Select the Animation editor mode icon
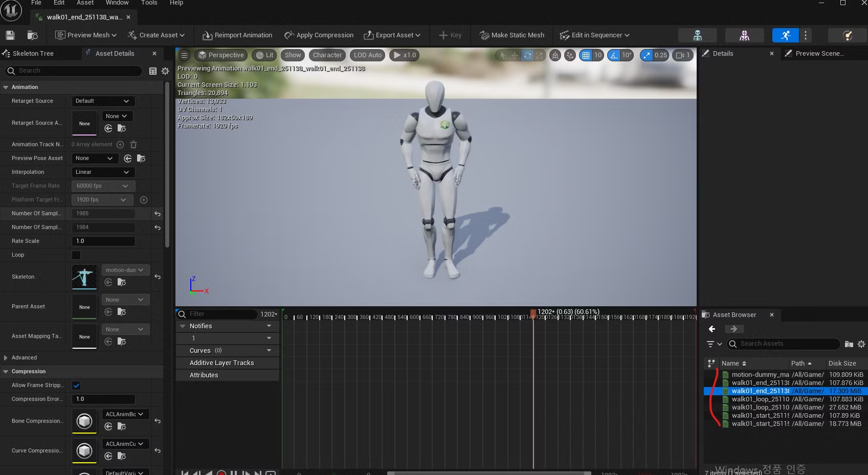The image size is (868, 475). [786, 35]
